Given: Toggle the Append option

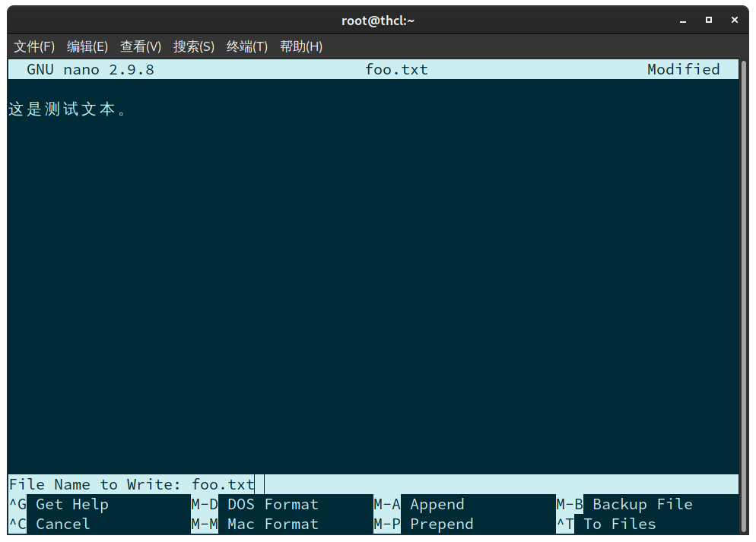Looking at the screenshot, I should point(437,505).
